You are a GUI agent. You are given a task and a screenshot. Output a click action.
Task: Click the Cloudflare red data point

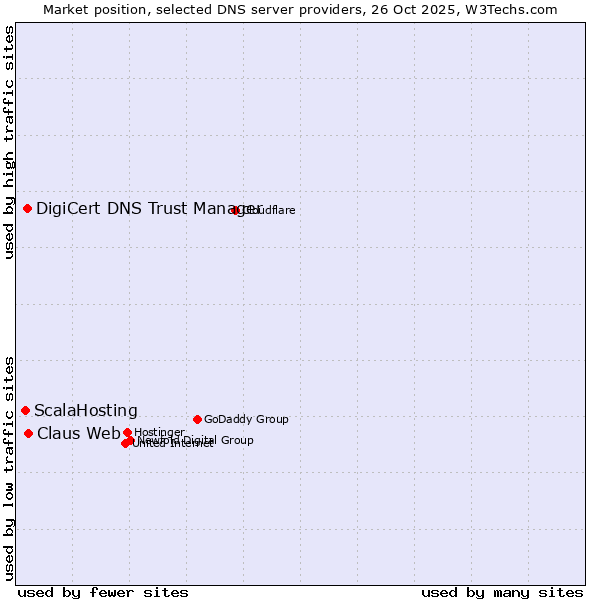point(236,210)
